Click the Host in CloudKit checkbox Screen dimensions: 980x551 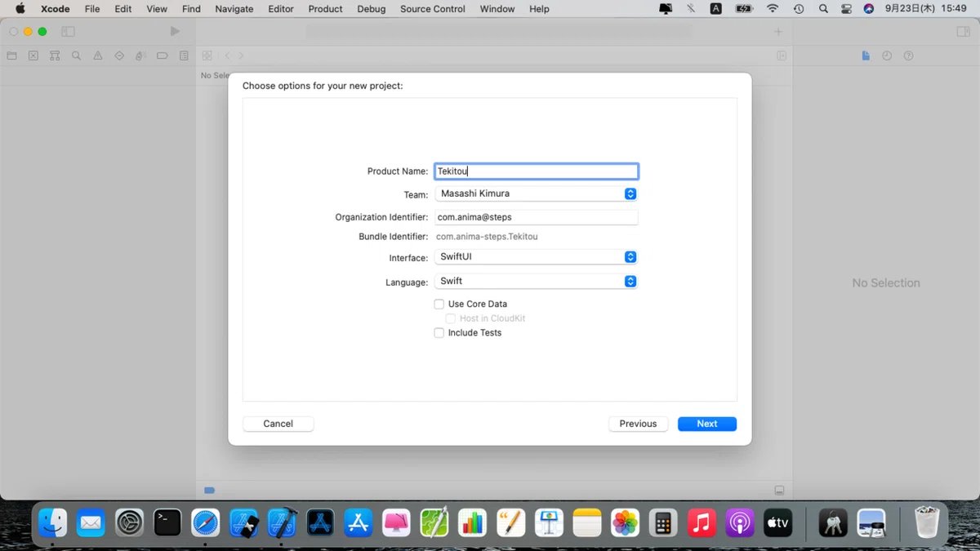(451, 318)
